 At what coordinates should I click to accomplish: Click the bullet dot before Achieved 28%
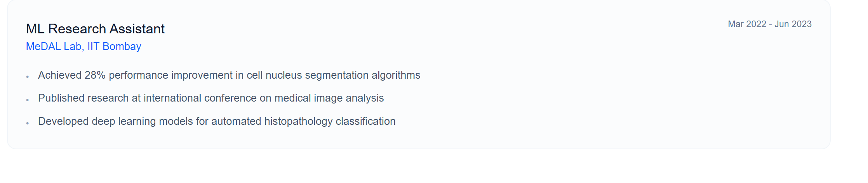point(28,77)
